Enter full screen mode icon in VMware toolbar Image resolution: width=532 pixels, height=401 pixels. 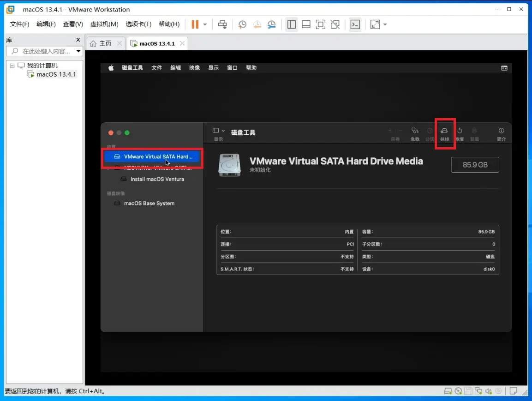click(x=320, y=24)
